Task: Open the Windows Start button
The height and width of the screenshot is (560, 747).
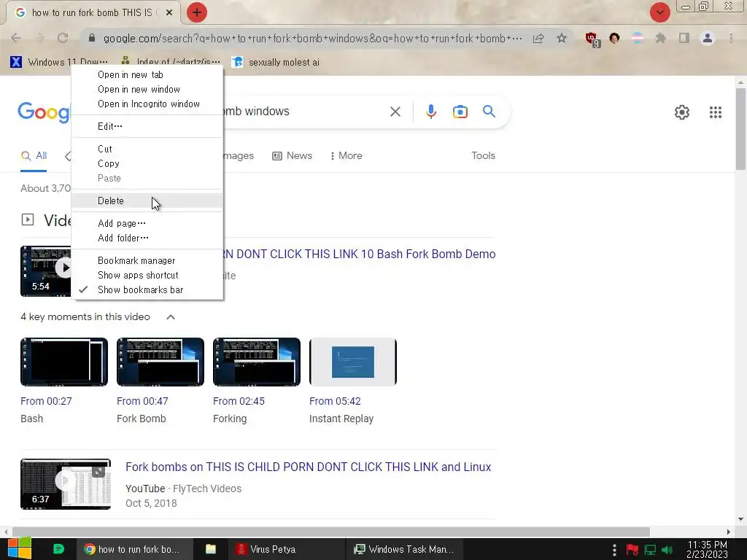Action: (x=19, y=549)
